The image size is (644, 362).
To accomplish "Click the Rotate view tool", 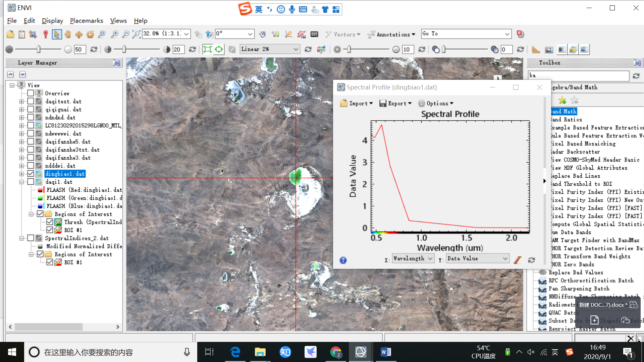I will pyautogui.click(x=90, y=34).
